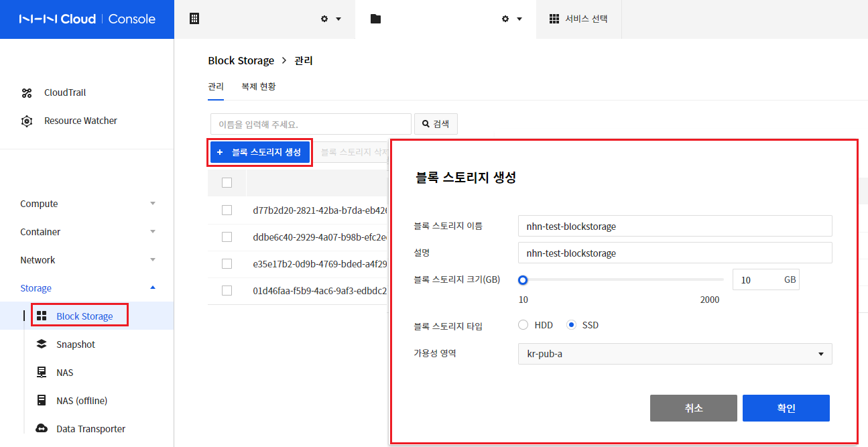Check the row starting with 01d46faa-f5b9

(227, 290)
